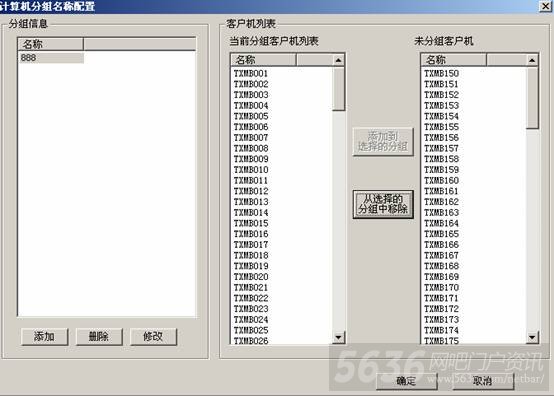Viewport: 554px width, 396px height.
Task: Select ungrouped client TXMB159
Action: [x=441, y=170]
